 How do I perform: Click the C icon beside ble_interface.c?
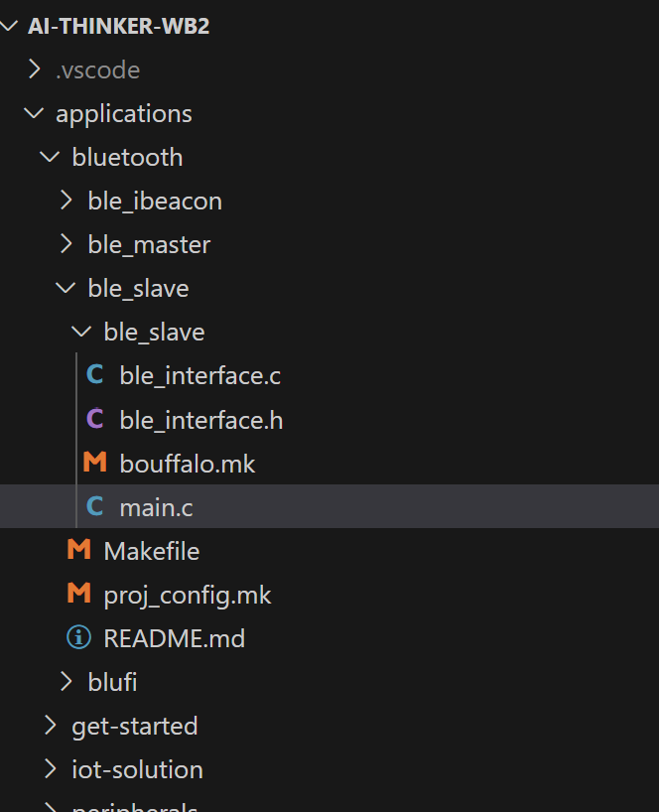point(94,374)
